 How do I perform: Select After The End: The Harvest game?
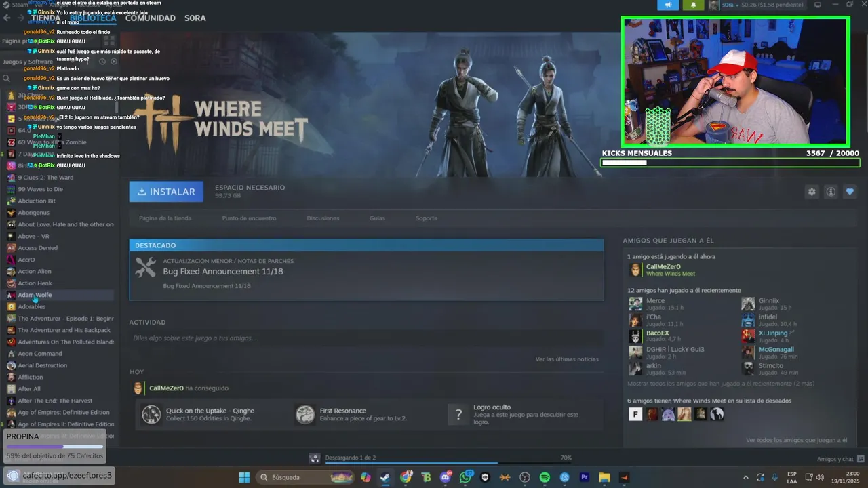[x=55, y=401]
